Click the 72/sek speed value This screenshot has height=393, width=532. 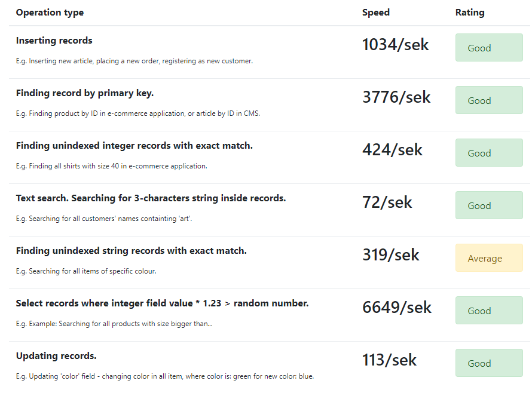[387, 202]
